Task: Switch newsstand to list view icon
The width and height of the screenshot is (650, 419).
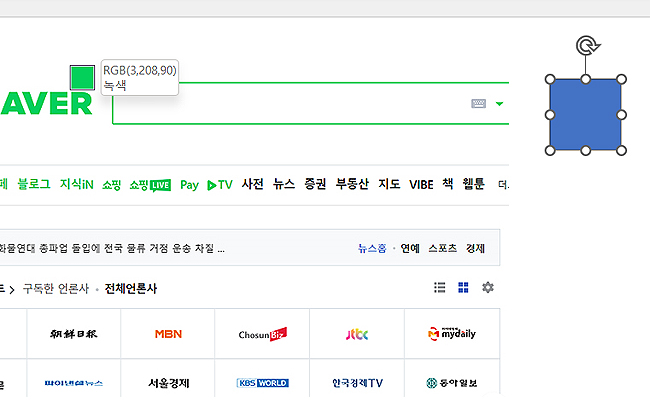Action: click(440, 287)
